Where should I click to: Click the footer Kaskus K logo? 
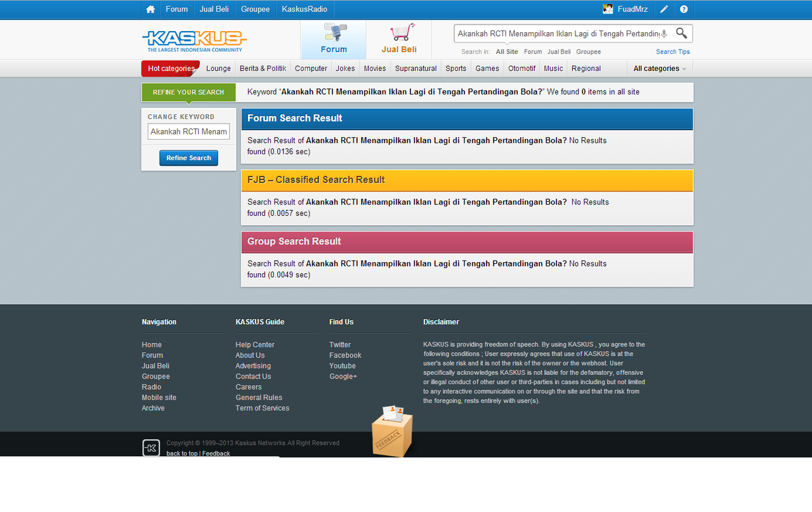coord(151,448)
